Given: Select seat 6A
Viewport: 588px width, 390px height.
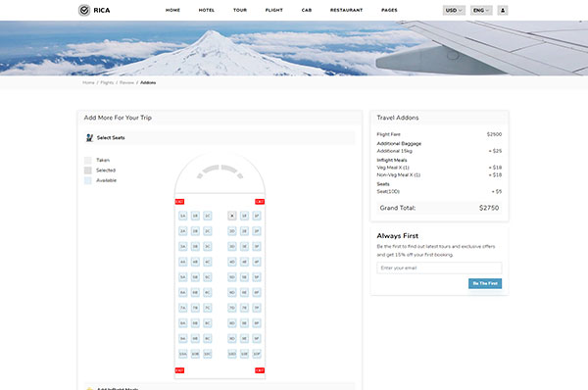Looking at the screenshot, I should (x=182, y=292).
